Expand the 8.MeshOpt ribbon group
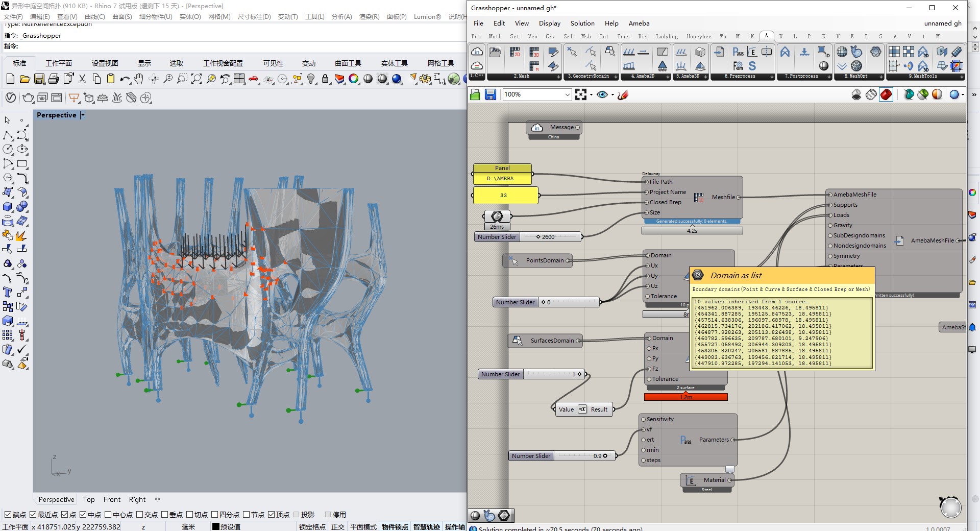The height and width of the screenshot is (531, 980). 881,77
